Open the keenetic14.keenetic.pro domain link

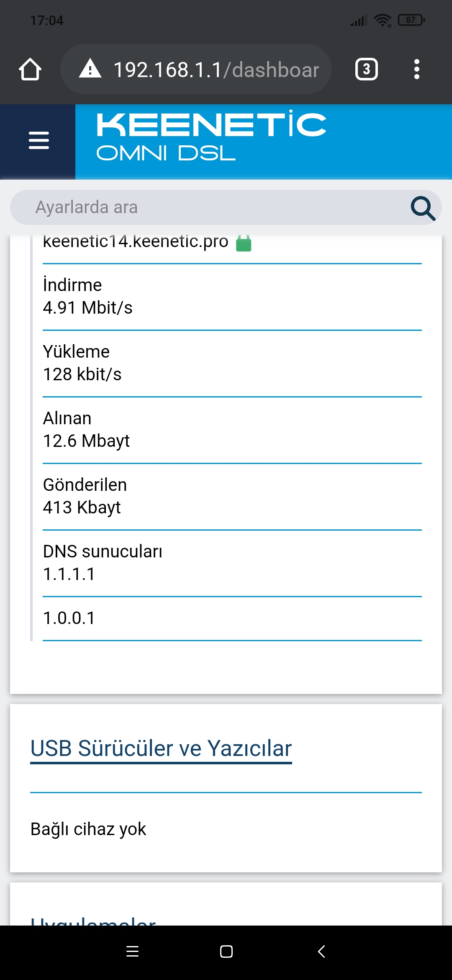coord(136,241)
